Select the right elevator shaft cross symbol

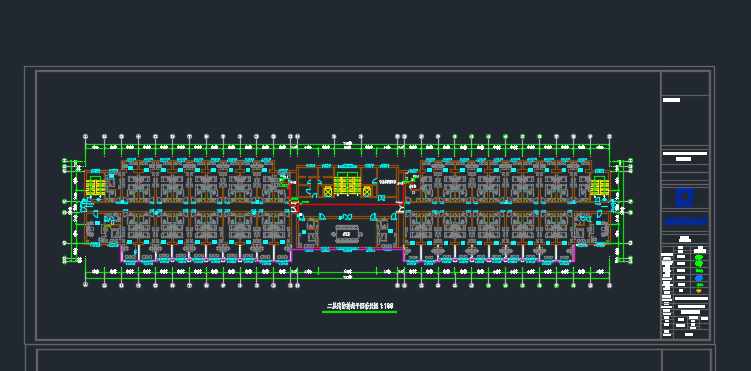click(367, 192)
